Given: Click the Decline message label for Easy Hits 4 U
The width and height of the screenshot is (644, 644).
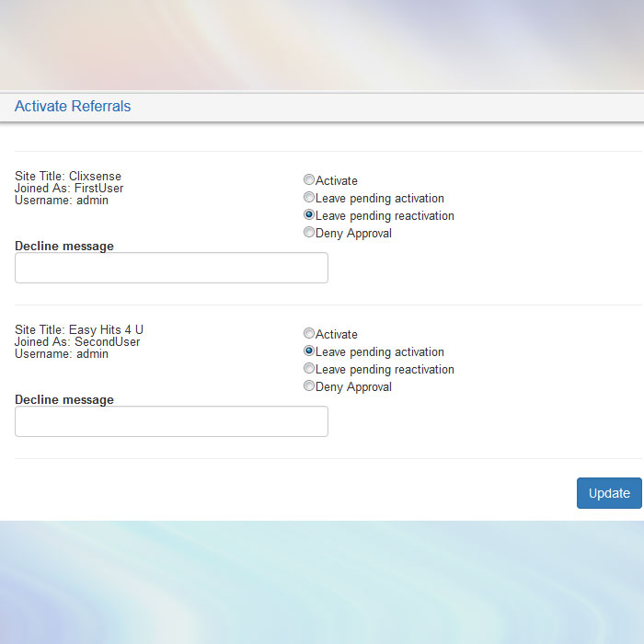Looking at the screenshot, I should pos(64,399).
